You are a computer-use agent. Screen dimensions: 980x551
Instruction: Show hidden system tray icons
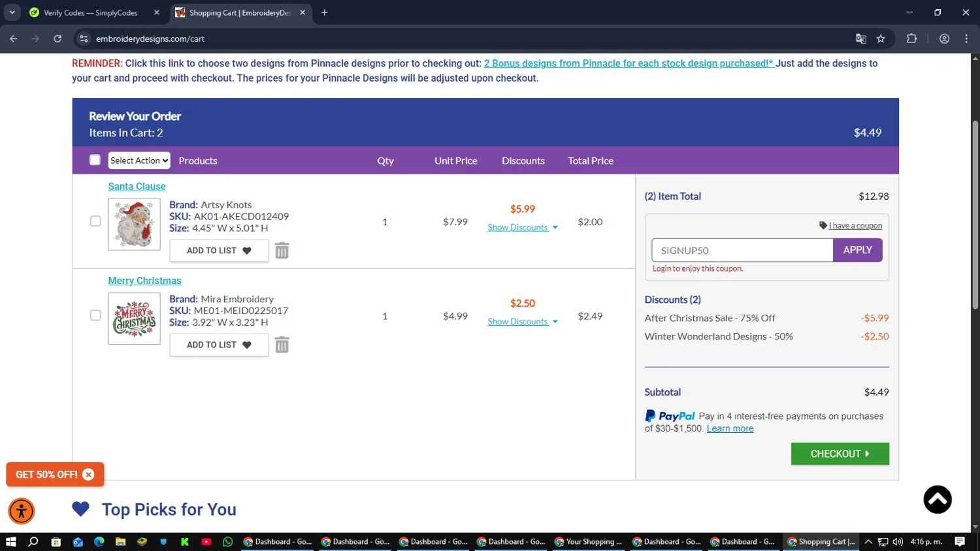868,542
